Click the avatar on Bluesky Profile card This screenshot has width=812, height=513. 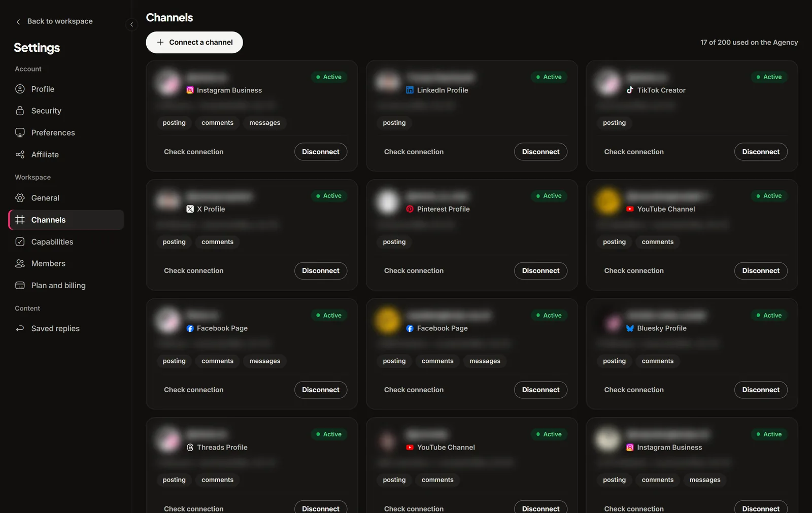click(x=609, y=321)
